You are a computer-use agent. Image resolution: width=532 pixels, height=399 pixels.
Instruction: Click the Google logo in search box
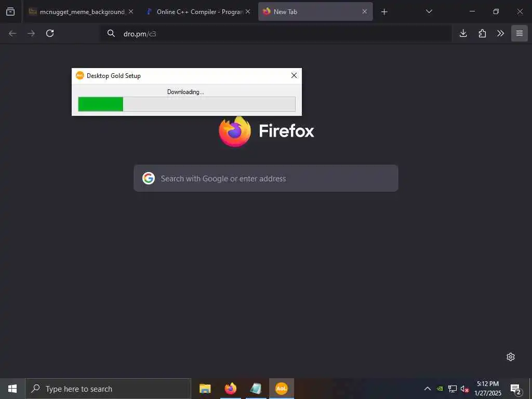click(x=148, y=178)
